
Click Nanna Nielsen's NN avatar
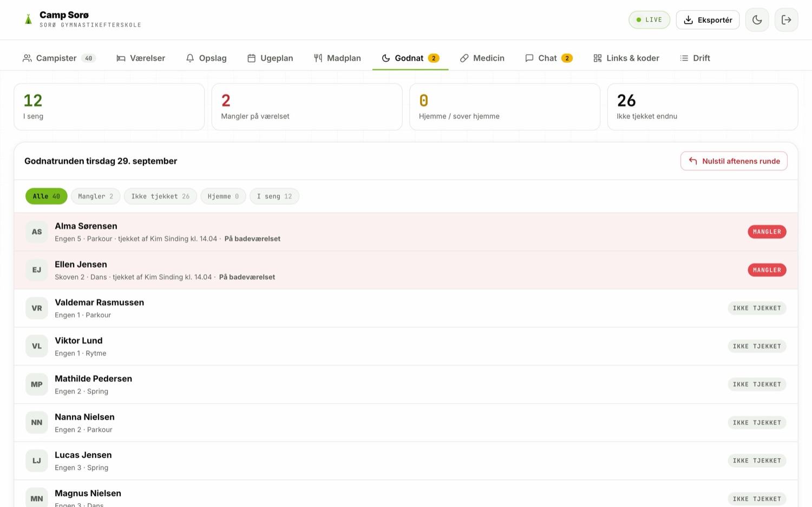36,423
